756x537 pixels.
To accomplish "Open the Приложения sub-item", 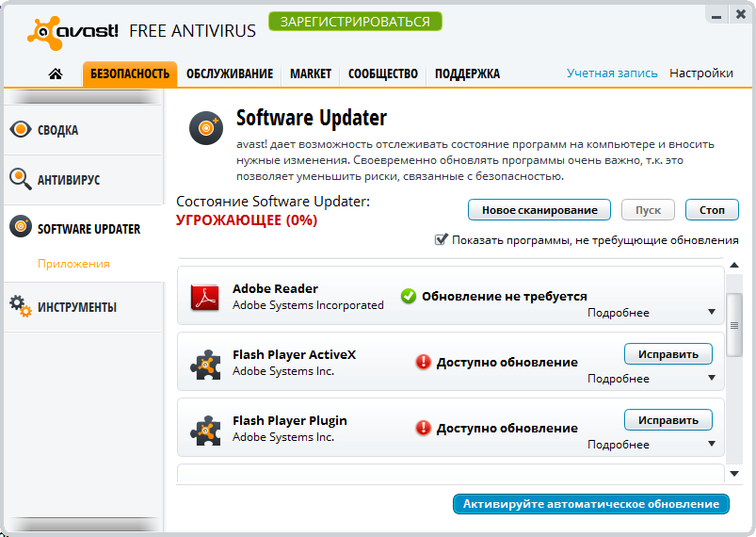I will 73,264.
